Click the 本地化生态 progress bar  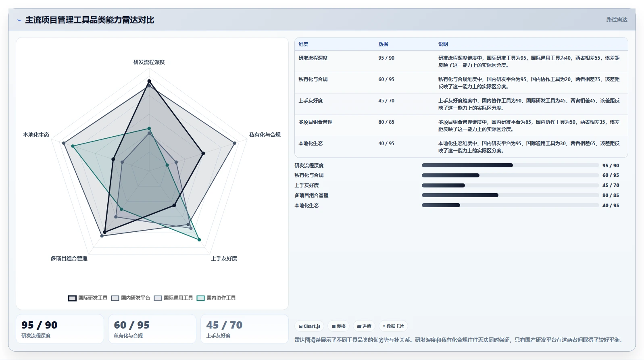(510, 205)
